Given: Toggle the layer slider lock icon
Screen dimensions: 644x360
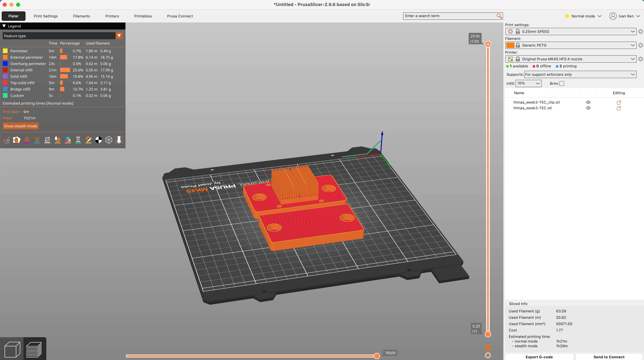Looking at the screenshot, I should point(488,347).
